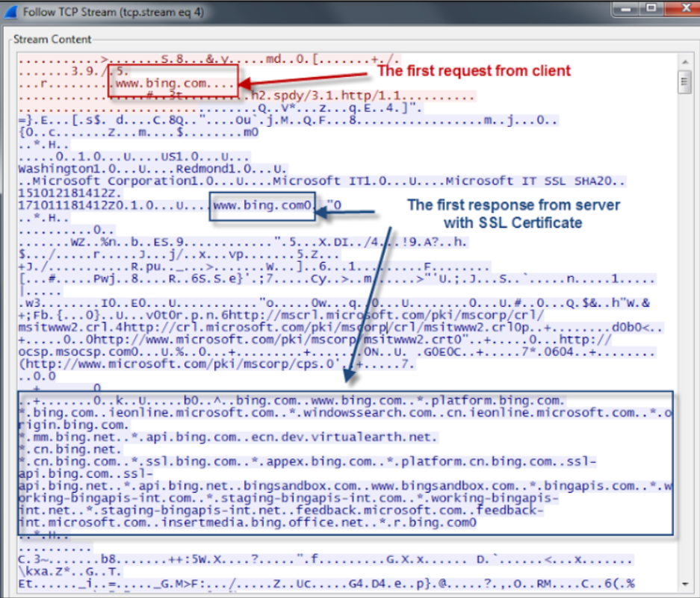Image resolution: width=700 pixels, height=598 pixels.
Task: Click the '\kxa.Z*..G..T.' line
Action: click(x=69, y=572)
